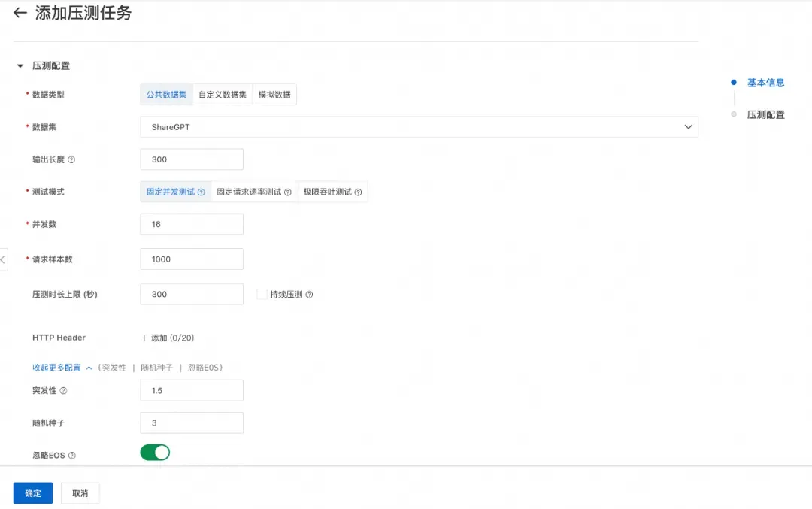Click the 基本信息 step link
The height and width of the screenshot is (509, 812).
pos(765,83)
